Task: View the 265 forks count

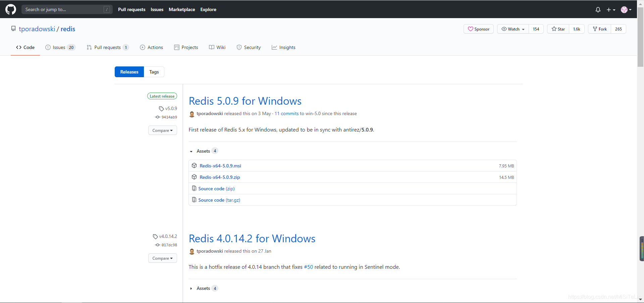Action: [x=619, y=29]
